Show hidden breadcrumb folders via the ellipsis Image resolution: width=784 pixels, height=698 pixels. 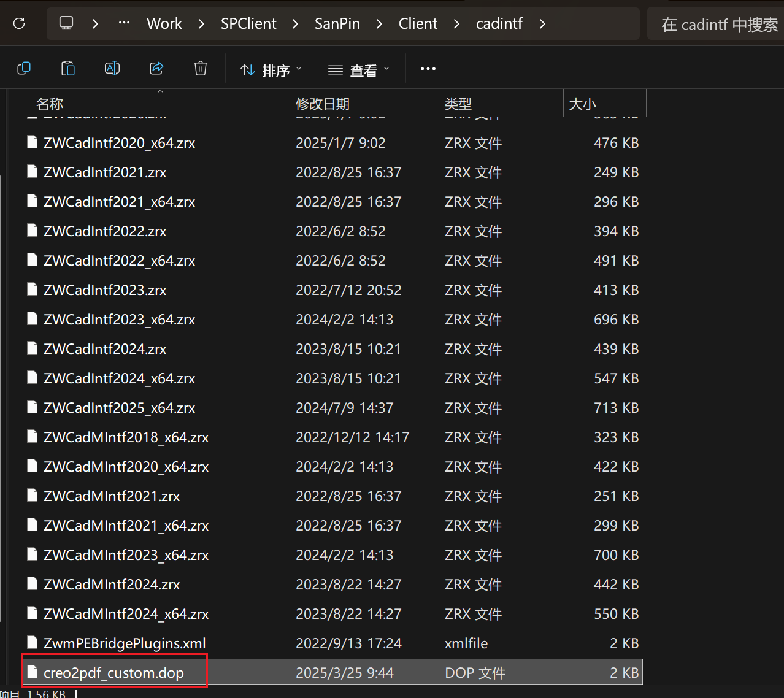coord(124,23)
